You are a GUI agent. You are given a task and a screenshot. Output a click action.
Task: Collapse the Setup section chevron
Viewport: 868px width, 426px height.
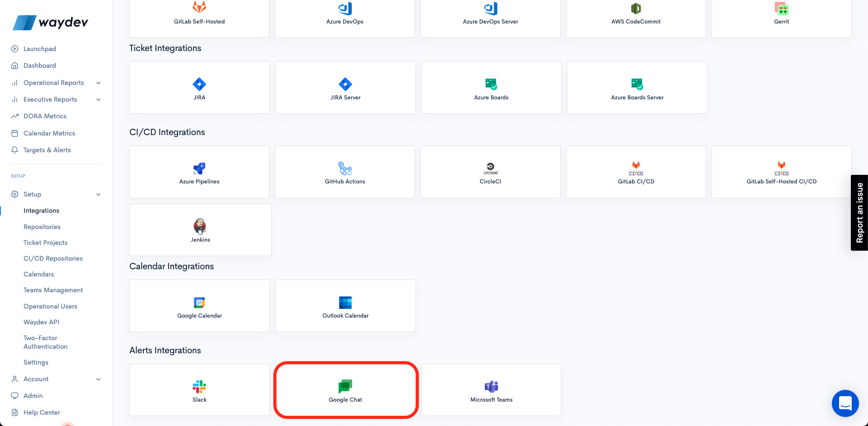[x=99, y=194]
